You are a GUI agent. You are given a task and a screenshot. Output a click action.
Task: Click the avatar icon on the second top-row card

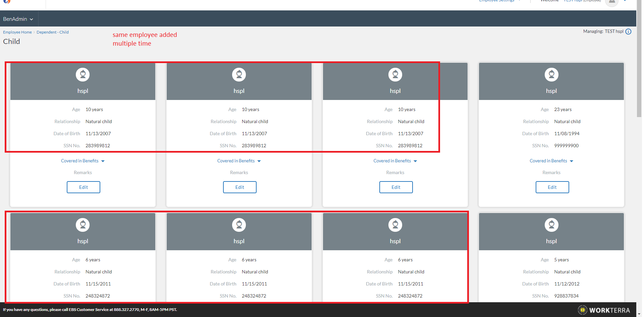[x=239, y=74]
